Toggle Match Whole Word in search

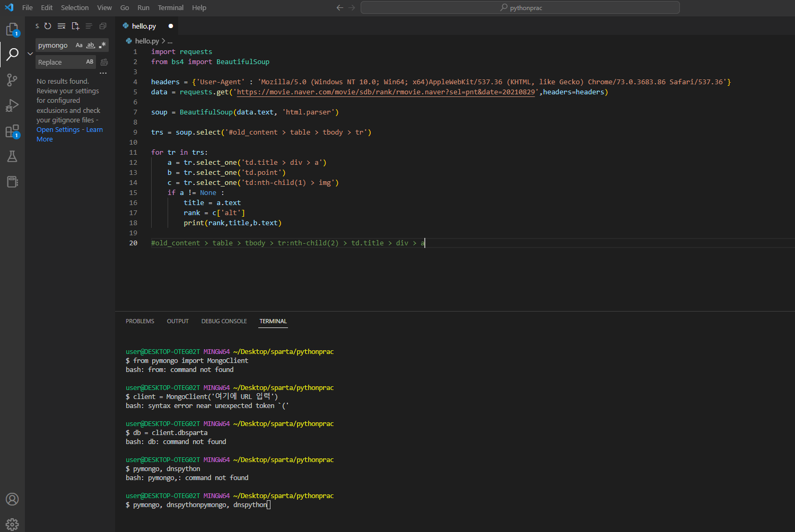click(x=91, y=45)
